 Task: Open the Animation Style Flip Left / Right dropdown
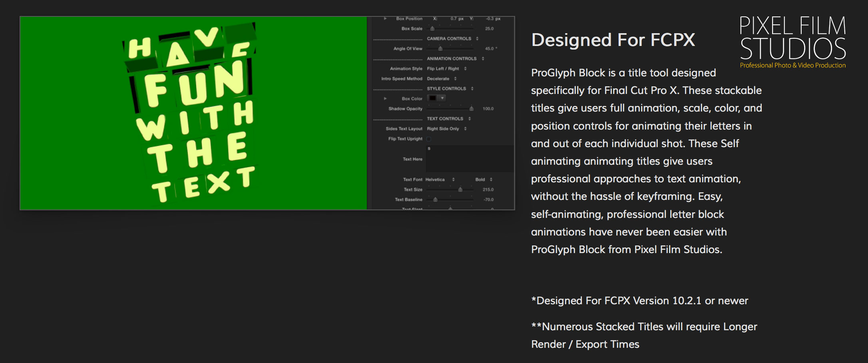(446, 69)
